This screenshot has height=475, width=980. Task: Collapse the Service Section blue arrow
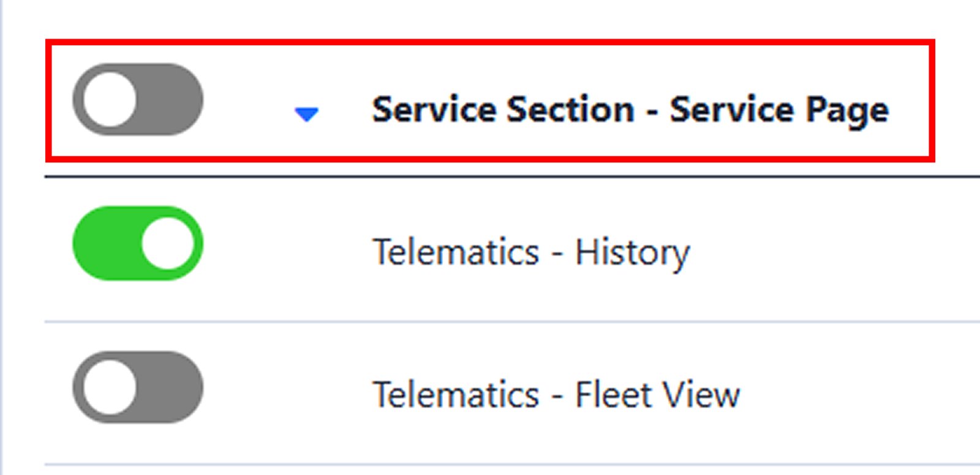[x=306, y=113]
